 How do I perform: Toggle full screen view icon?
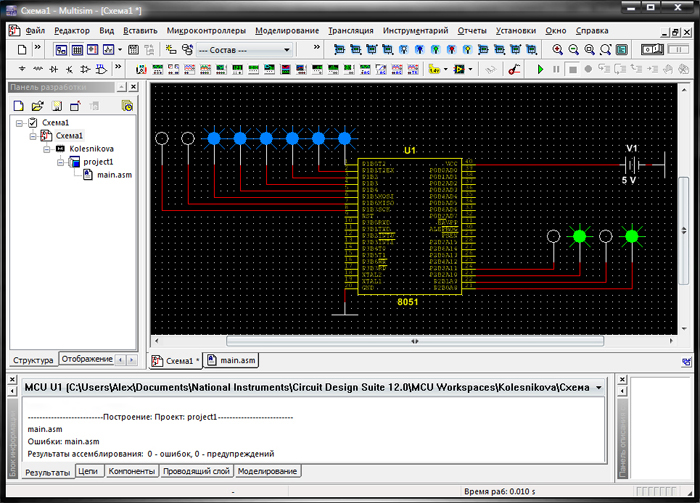621,50
